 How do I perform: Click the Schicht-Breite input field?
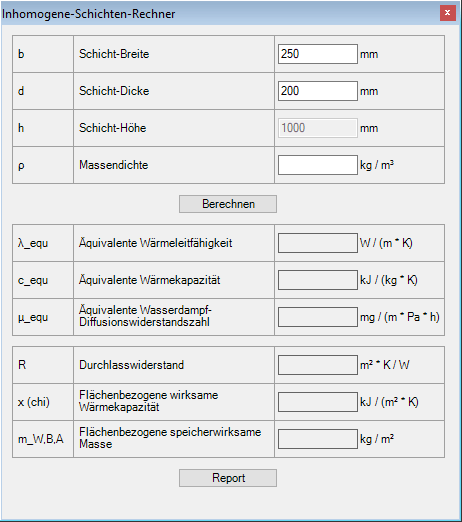pos(318,54)
